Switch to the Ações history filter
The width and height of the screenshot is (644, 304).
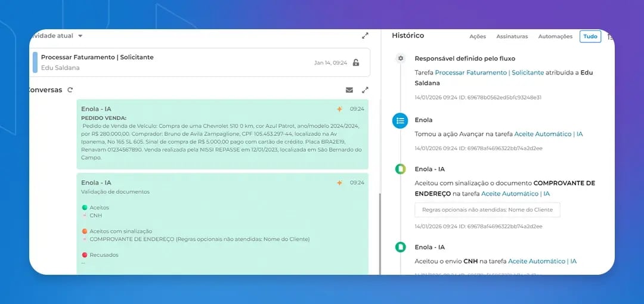point(478,36)
